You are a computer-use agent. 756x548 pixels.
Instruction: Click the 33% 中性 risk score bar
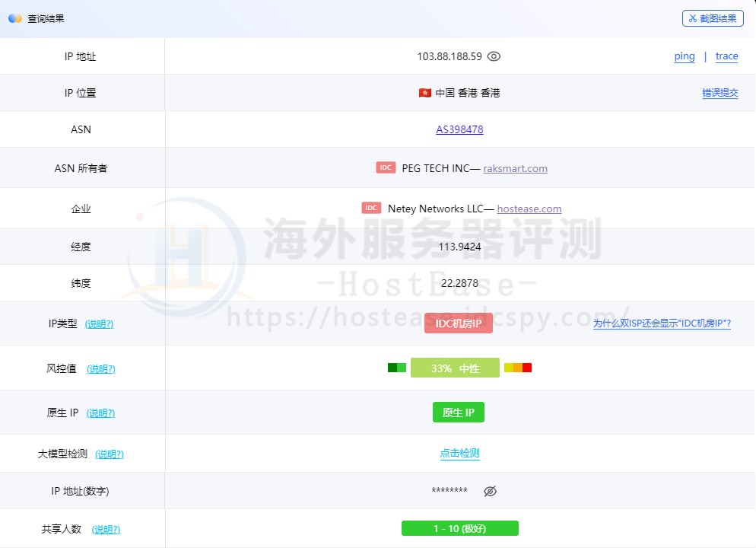coord(455,368)
